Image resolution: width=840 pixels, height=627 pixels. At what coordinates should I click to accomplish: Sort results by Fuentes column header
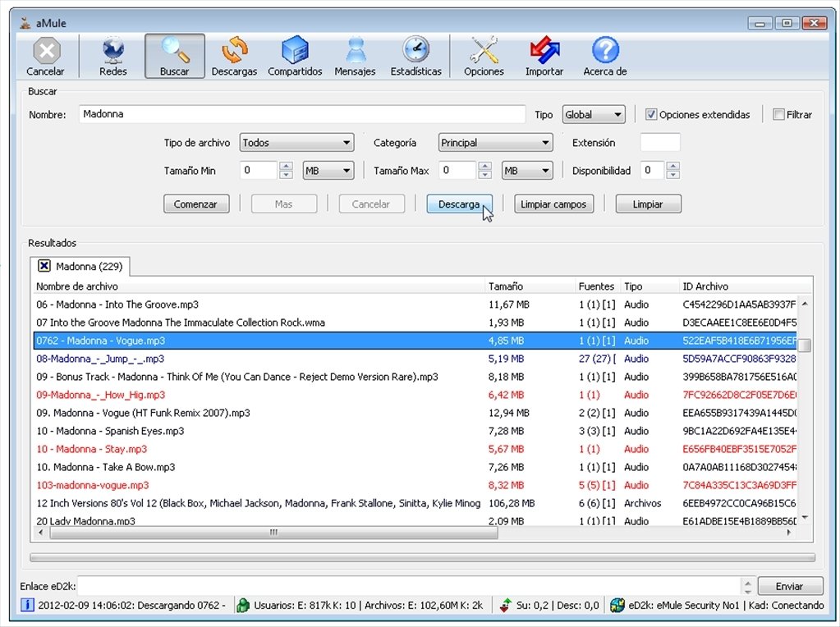coord(597,286)
